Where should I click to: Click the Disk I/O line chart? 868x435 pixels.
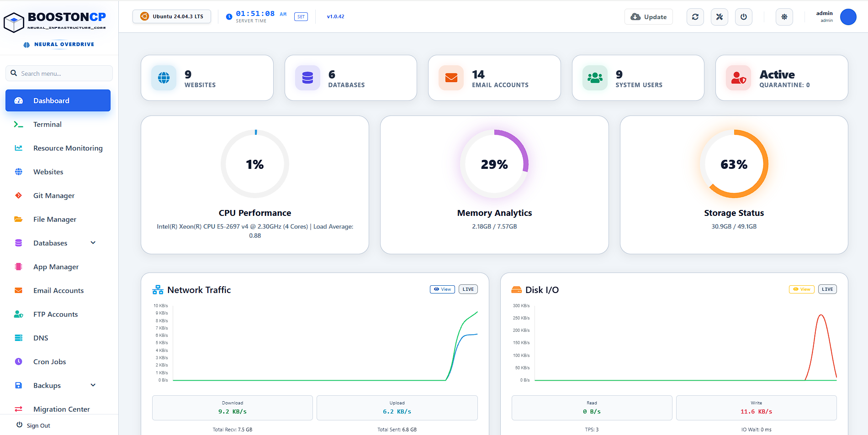click(674, 342)
